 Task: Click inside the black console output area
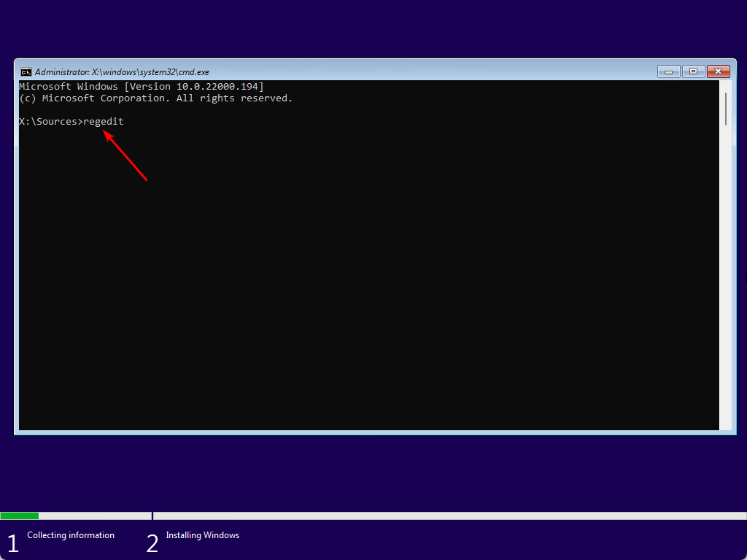[x=365, y=292]
